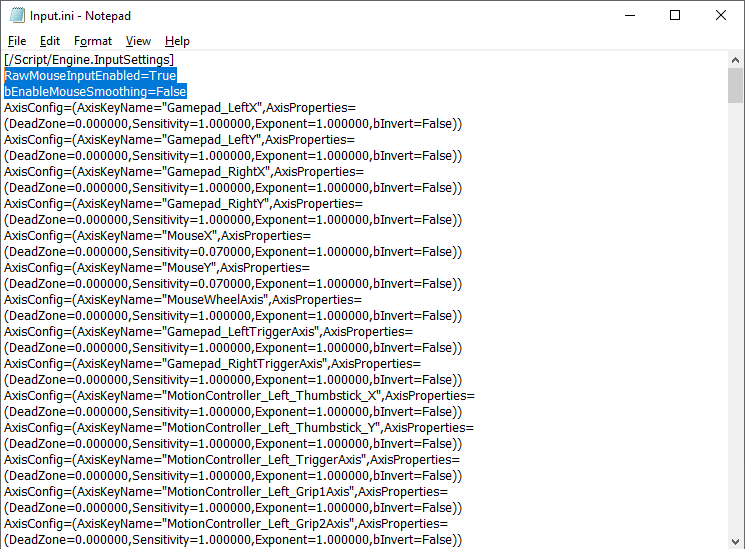Click the highlighted bEnableMouseSmoothing=False line
745x549 pixels.
[x=95, y=92]
